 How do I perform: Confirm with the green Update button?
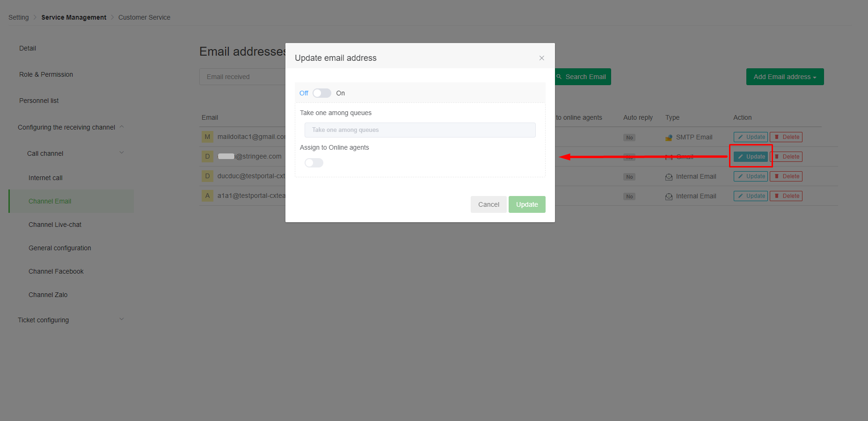tap(527, 204)
